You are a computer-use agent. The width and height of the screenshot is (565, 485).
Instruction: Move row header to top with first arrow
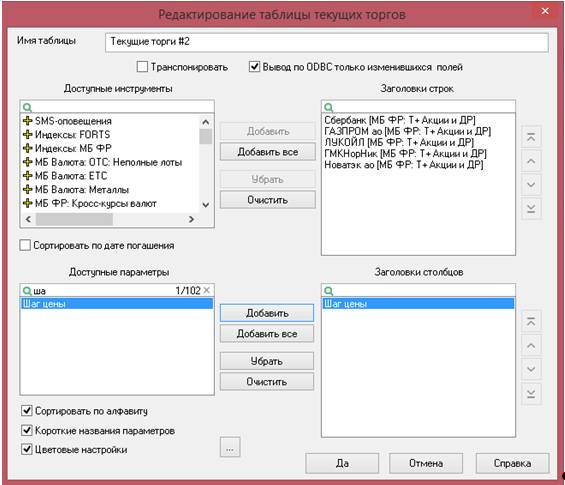coord(531,137)
